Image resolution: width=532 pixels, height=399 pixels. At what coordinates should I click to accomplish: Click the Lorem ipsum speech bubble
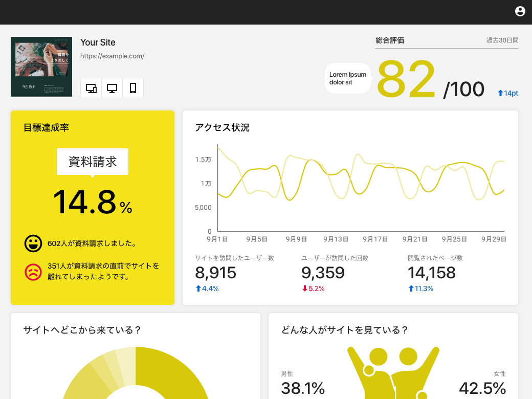pos(348,78)
